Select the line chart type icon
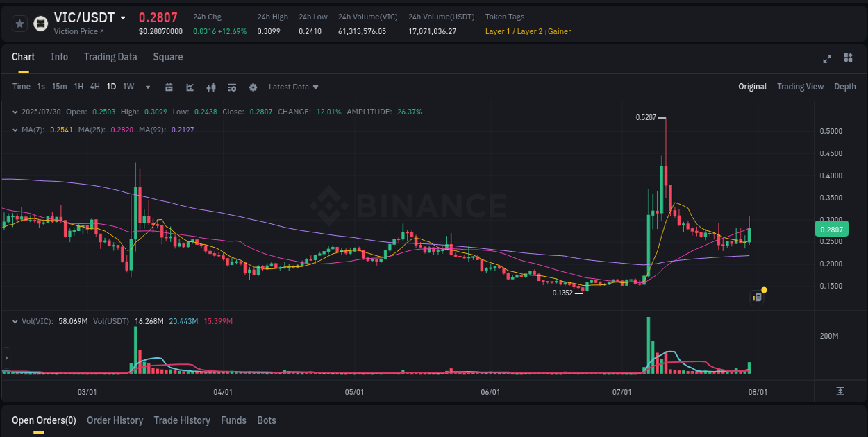This screenshot has height=437, width=868. tap(189, 87)
